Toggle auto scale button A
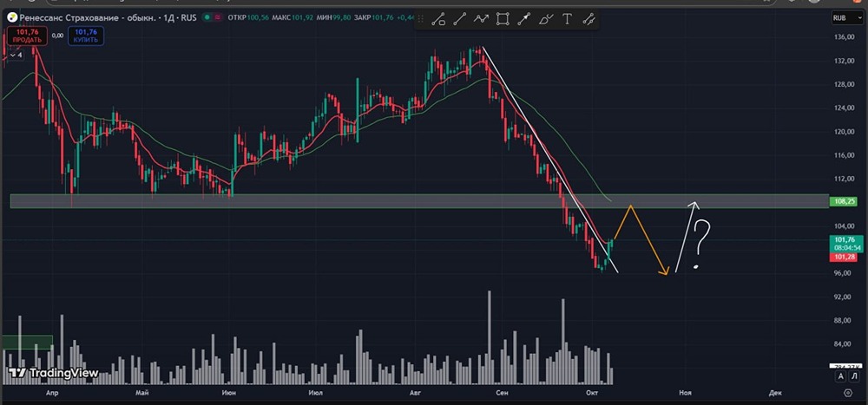Viewport: 868px width, 405px height. (x=841, y=376)
